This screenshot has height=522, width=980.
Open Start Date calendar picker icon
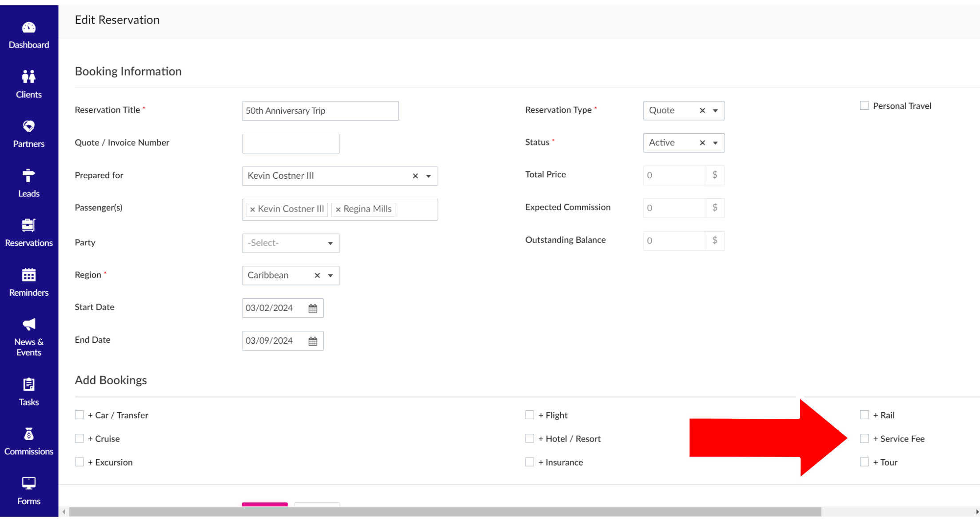(x=313, y=308)
